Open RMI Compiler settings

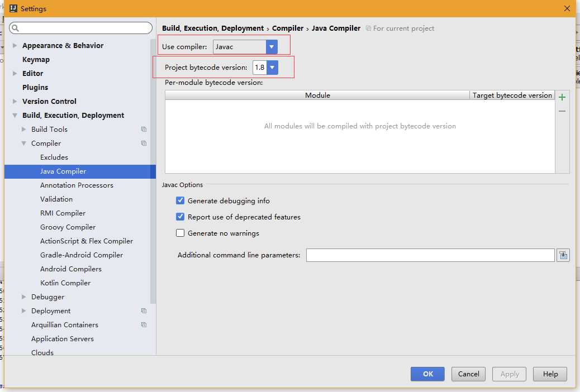[63, 213]
